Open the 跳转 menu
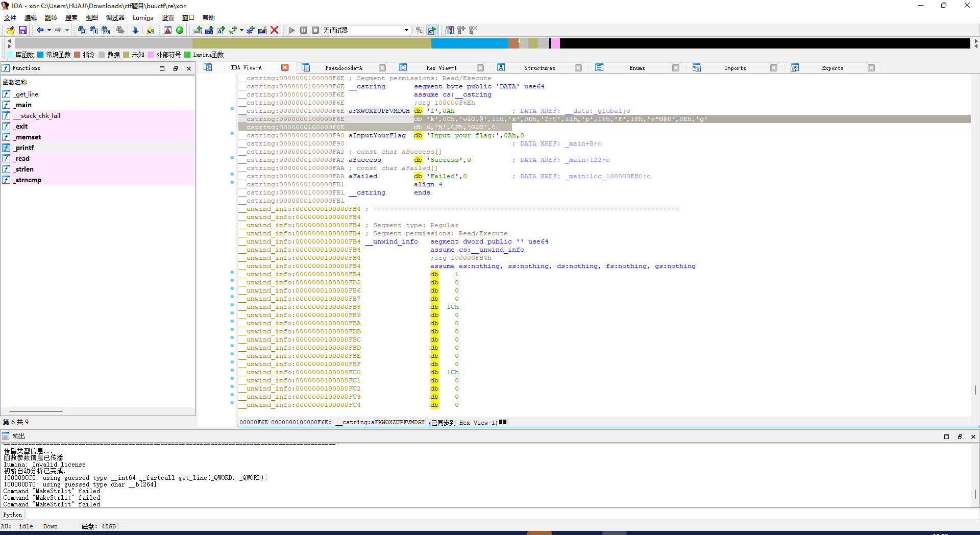 pyautogui.click(x=51, y=18)
